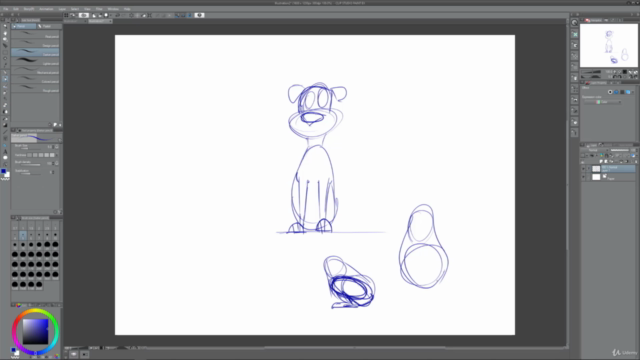This screenshot has width=640, height=360.
Task: Select the Figure line tool
Action: (5, 131)
